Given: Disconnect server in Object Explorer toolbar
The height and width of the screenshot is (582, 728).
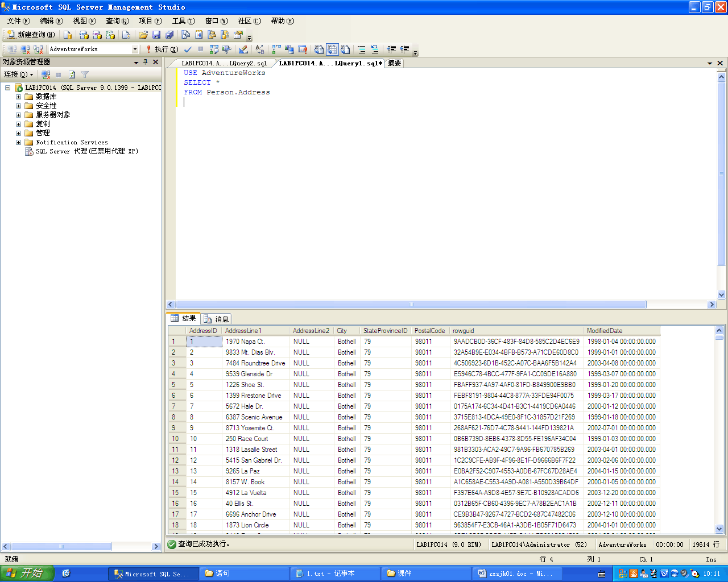Looking at the screenshot, I should (x=46, y=74).
